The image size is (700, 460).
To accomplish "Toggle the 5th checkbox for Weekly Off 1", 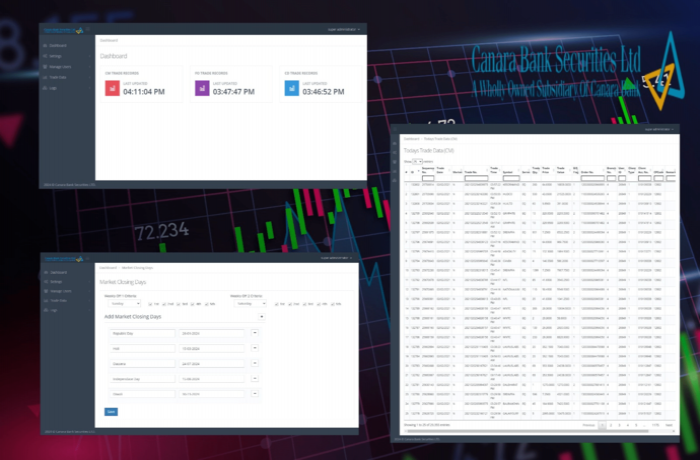I will tap(207, 304).
